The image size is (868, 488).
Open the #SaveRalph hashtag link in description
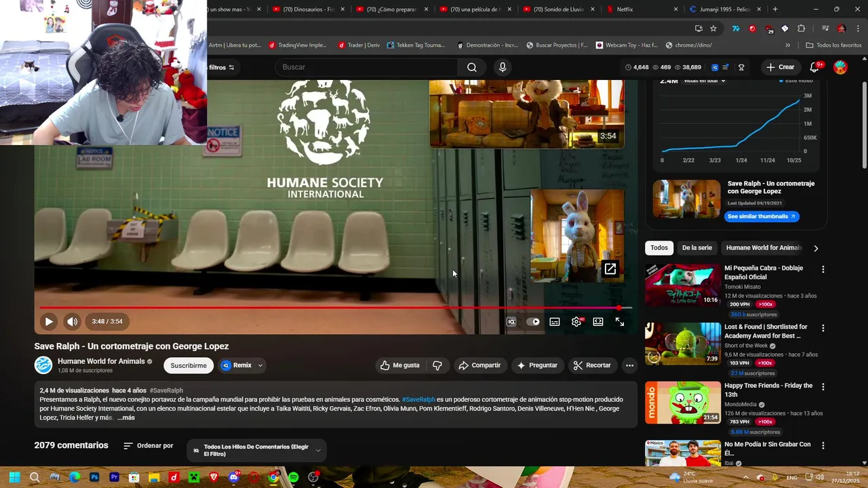pyautogui.click(x=418, y=399)
